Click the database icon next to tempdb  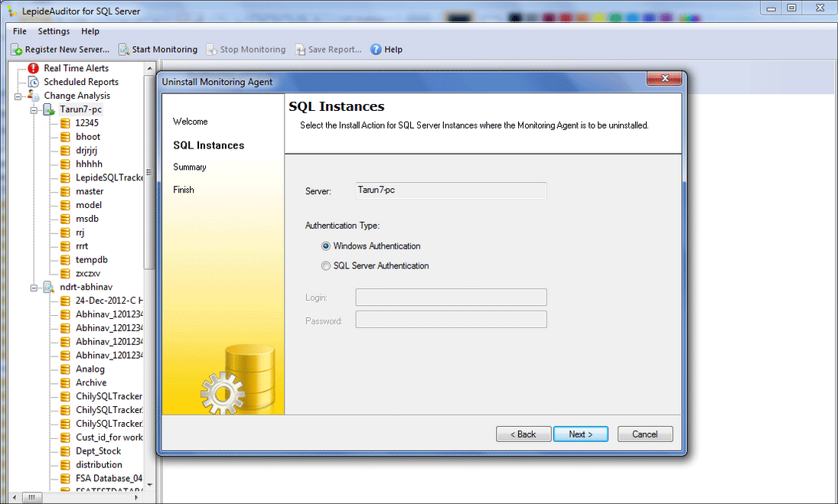[65, 260]
